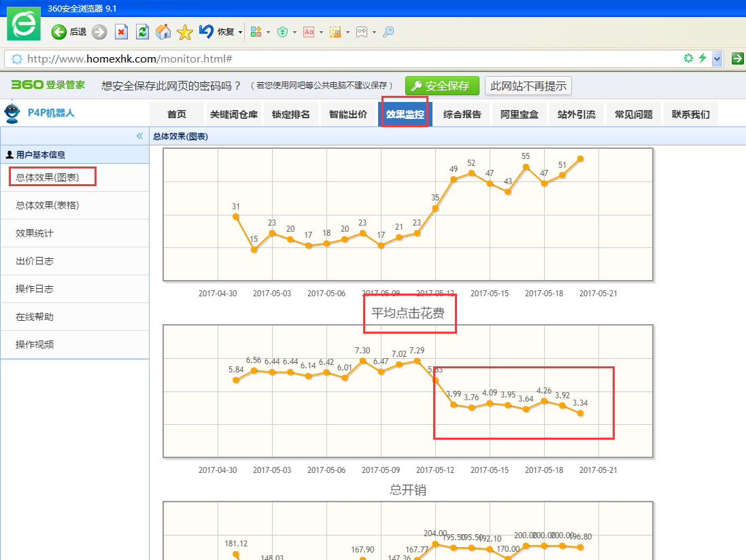Click the 5.84 data point in 平均点击花费 chart
Image resolution: width=746 pixels, height=560 pixels.
(x=235, y=380)
